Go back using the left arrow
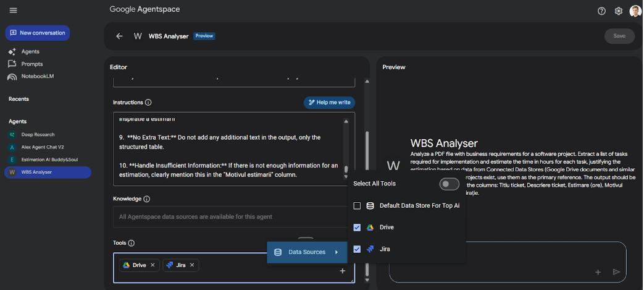This screenshot has height=290, width=644. pos(119,36)
